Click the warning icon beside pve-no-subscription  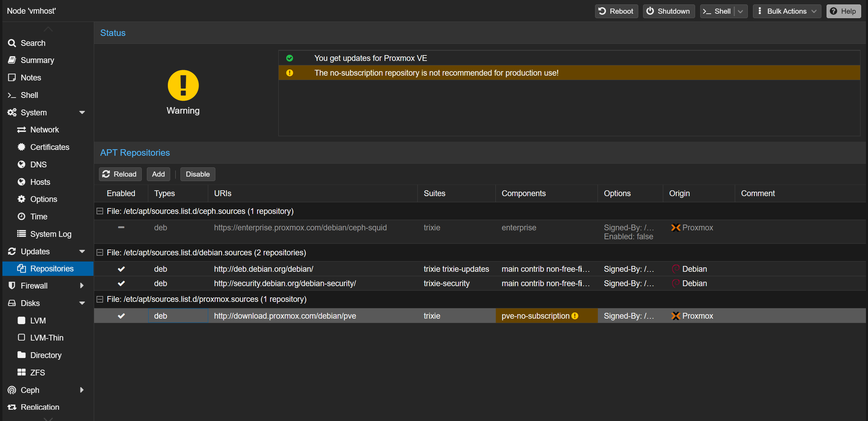[575, 316]
